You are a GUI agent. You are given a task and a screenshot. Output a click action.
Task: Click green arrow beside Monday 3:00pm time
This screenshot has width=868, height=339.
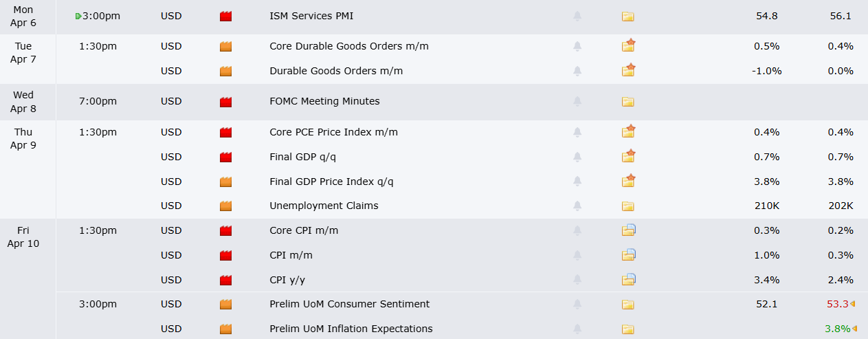tap(78, 16)
